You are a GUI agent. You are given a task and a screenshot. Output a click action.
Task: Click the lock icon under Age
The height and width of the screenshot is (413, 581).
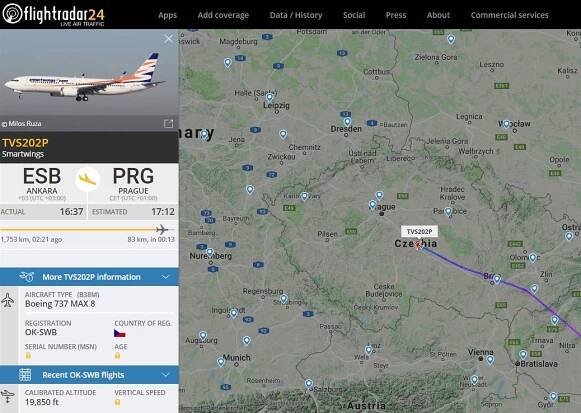(117, 356)
